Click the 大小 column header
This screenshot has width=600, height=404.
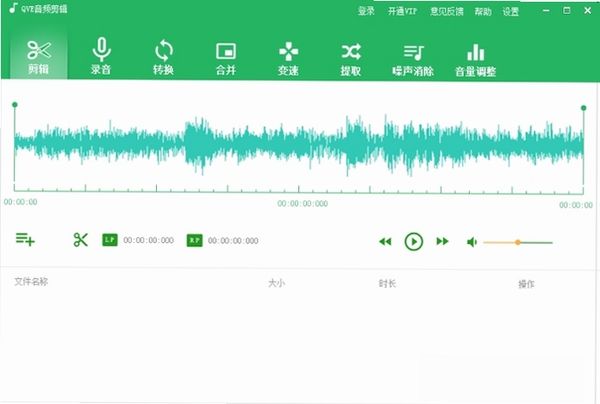click(x=277, y=283)
